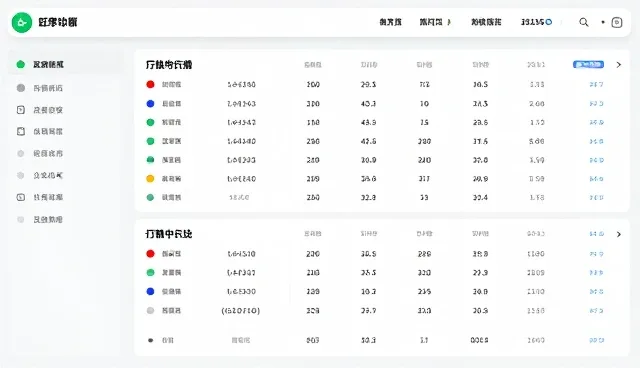This screenshot has height=368, width=640.
Task: Click the app title beside the green logo
Action: pyautogui.click(x=58, y=22)
